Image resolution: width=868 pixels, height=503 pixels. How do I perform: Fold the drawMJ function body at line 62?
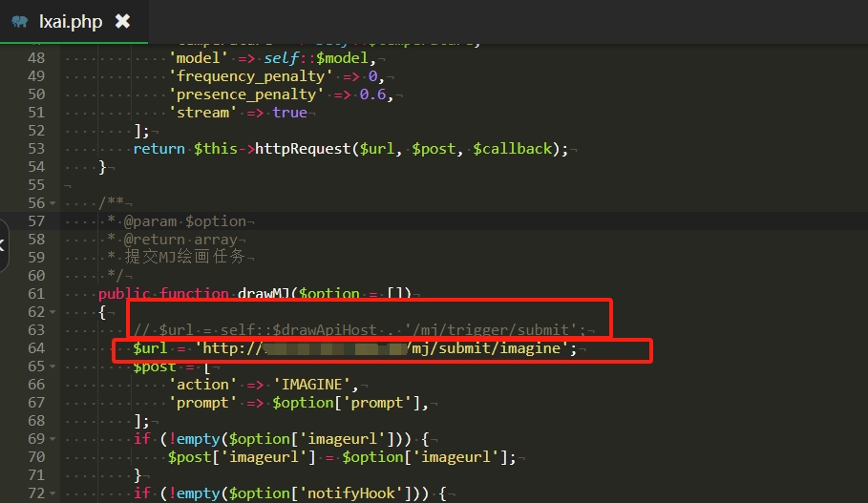click(52, 312)
